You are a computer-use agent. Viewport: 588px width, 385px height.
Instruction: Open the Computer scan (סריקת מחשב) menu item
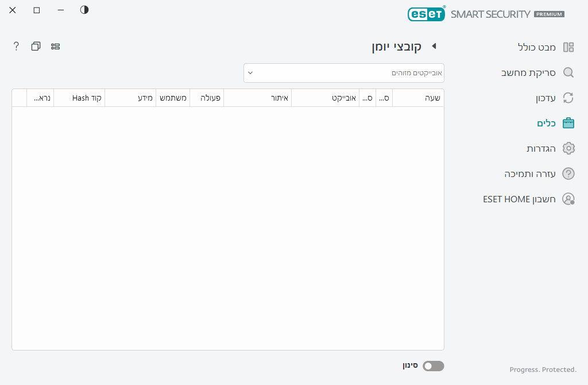528,72
